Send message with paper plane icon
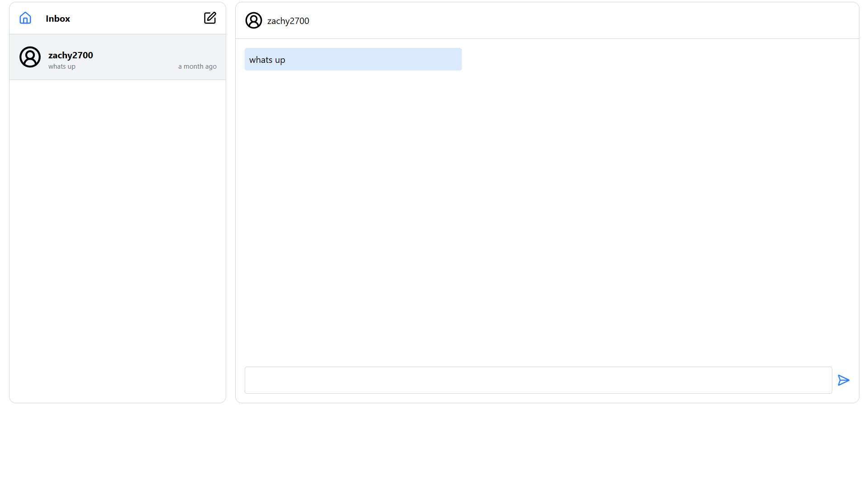 844,380
